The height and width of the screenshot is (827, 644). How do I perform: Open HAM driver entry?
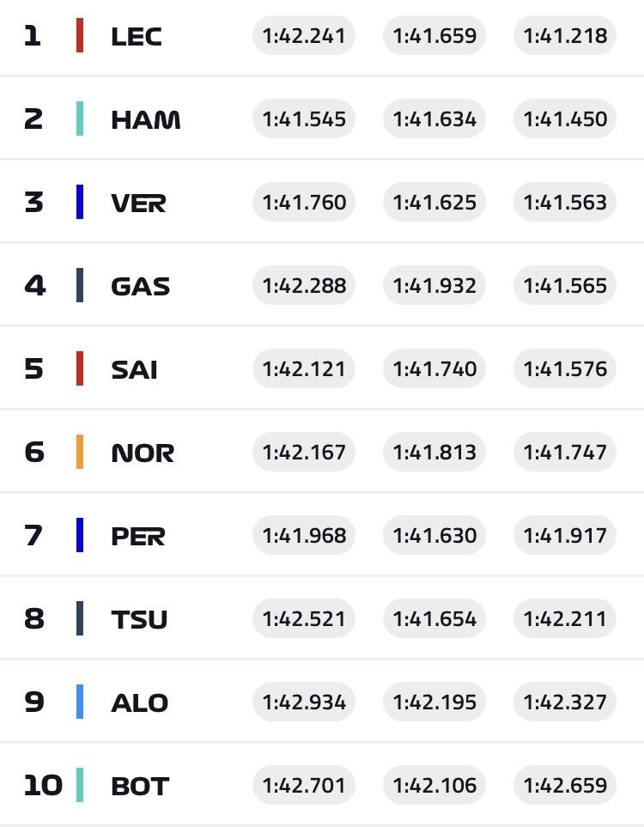(x=146, y=119)
